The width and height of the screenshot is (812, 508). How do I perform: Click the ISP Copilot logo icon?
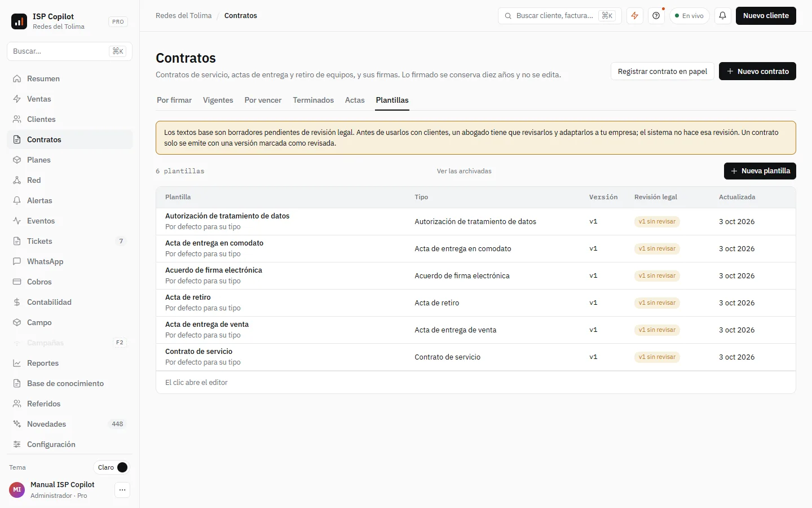(19, 21)
